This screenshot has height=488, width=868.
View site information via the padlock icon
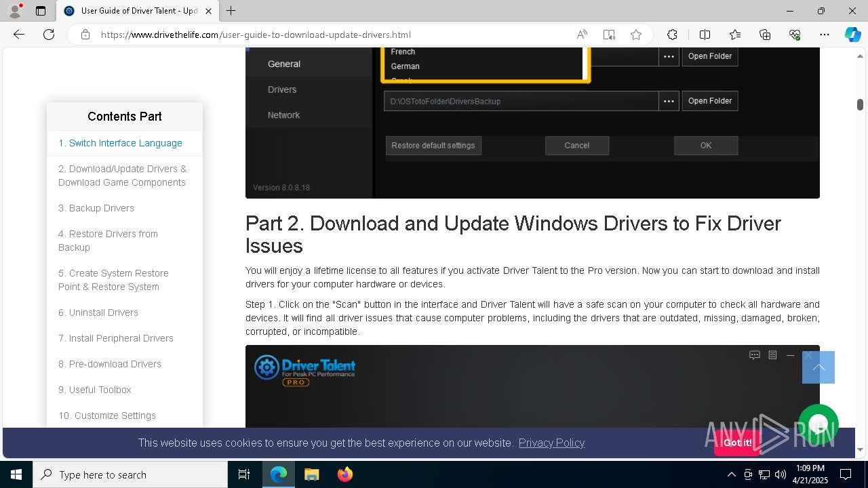(x=85, y=35)
